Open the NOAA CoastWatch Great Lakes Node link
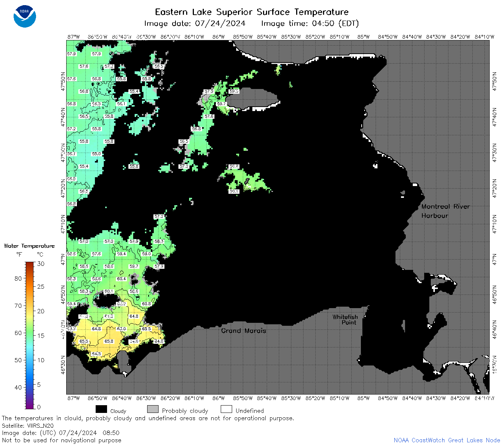The width and height of the screenshot is (504, 446). click(447, 440)
